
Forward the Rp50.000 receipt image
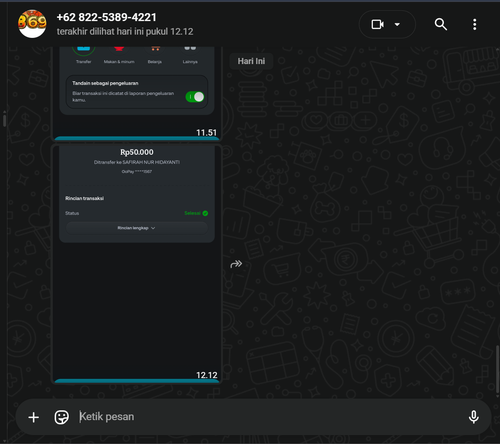pos(236,264)
